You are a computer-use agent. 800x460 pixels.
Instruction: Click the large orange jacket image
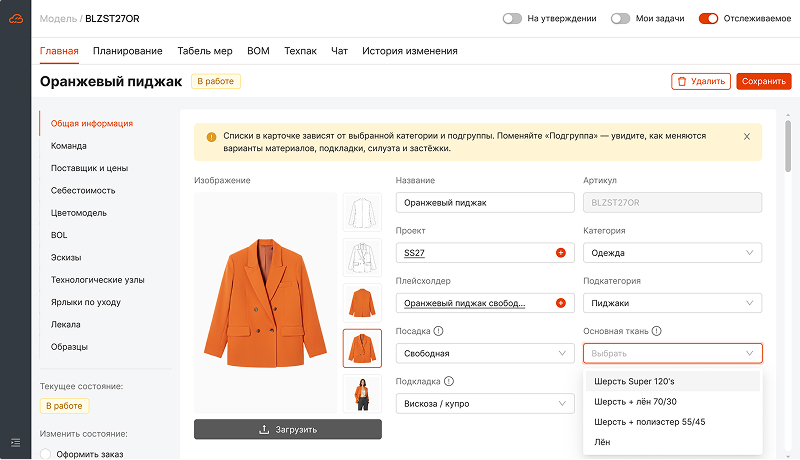(265, 303)
